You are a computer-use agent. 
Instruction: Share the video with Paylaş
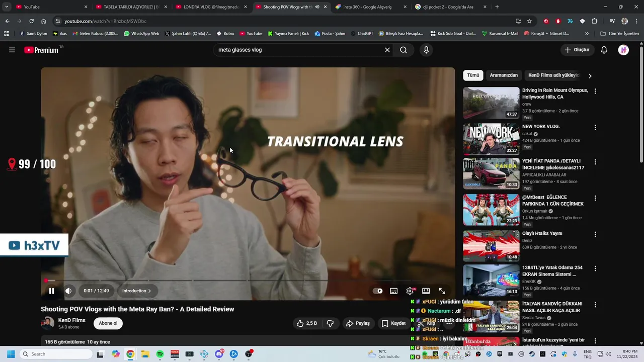(358, 323)
